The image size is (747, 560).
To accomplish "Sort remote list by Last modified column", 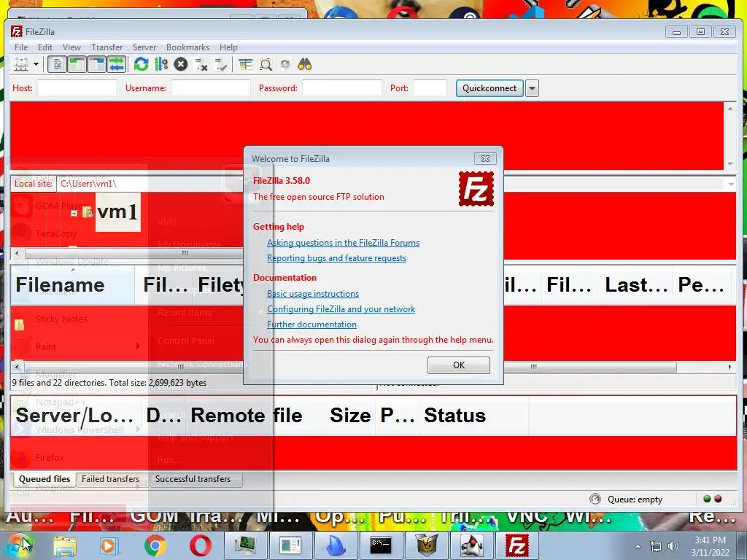I will pyautogui.click(x=636, y=285).
